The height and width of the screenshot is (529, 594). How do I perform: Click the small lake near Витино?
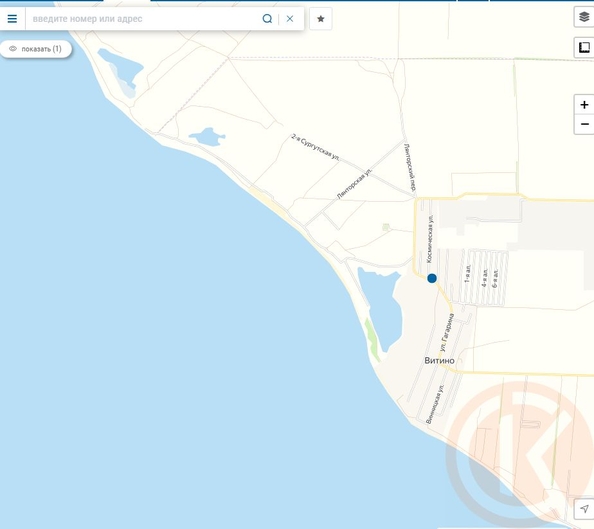tap(380, 307)
